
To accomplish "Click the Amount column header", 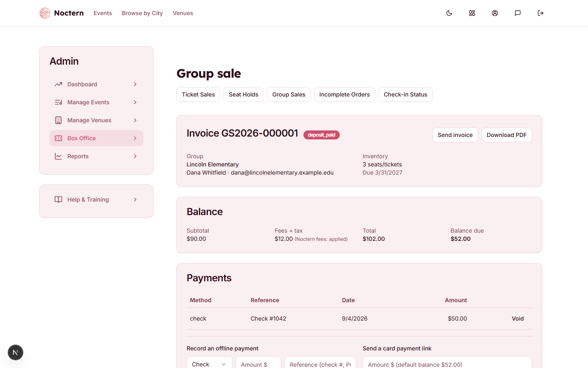I will click(x=456, y=300).
